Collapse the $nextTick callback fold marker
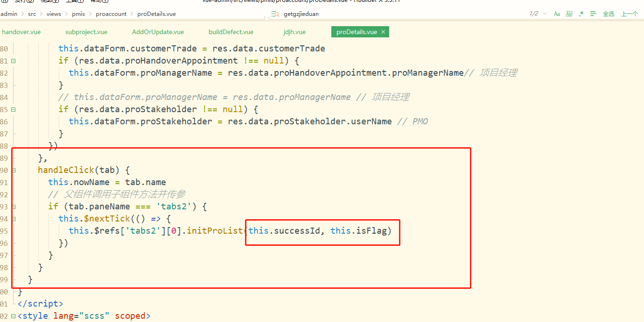This screenshot has height=322, width=644. pyautogui.click(x=13, y=219)
